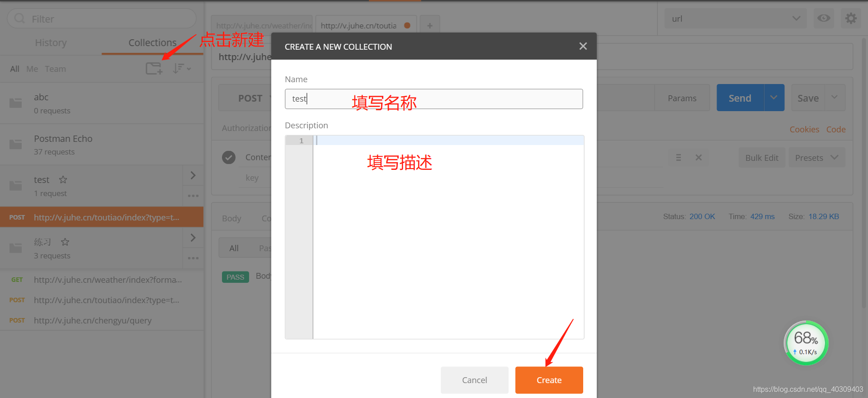Click the new collection folder icon
Screen dimensions: 868x398
point(154,69)
